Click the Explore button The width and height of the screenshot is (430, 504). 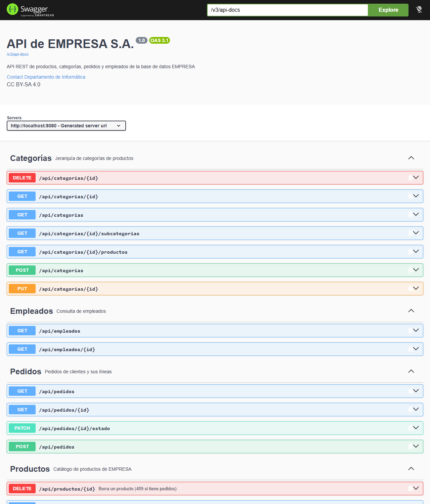pos(388,10)
